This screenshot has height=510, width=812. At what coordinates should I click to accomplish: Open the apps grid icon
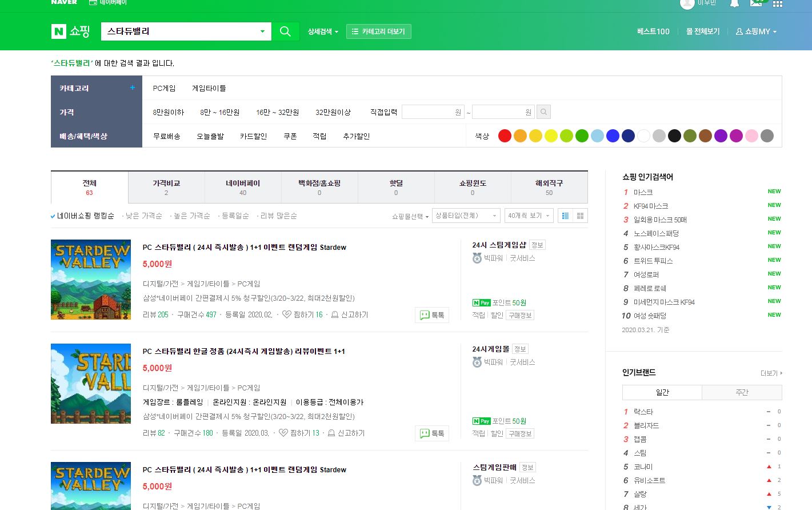click(x=778, y=3)
